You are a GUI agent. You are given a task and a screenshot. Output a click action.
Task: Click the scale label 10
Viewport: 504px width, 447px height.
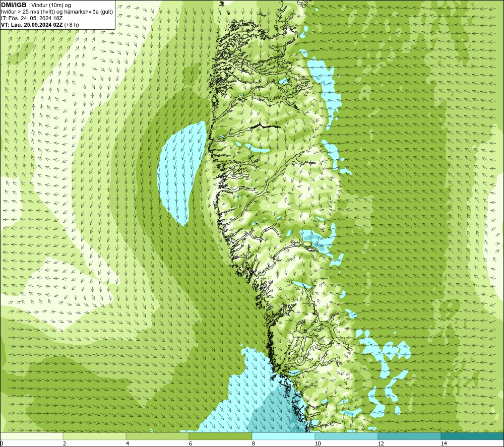(318, 443)
